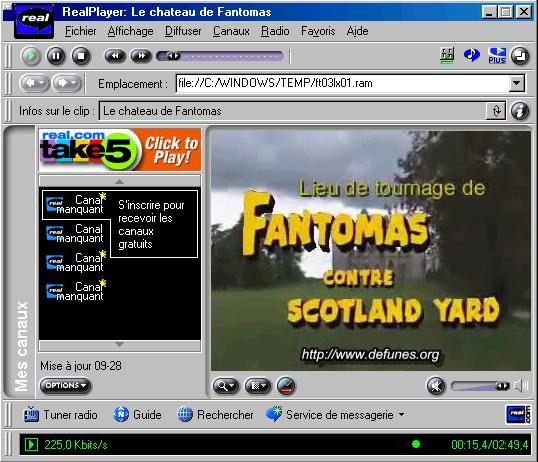Click the blue music note icon

tap(472, 55)
